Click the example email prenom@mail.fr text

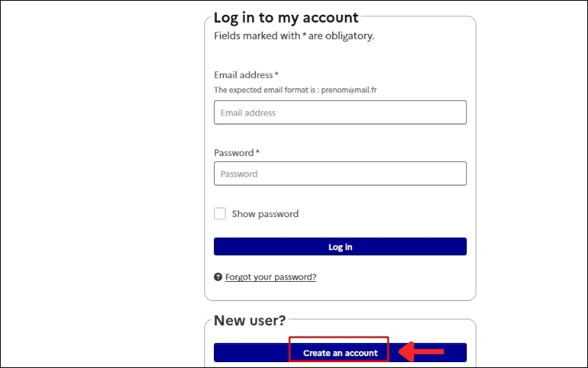(349, 90)
